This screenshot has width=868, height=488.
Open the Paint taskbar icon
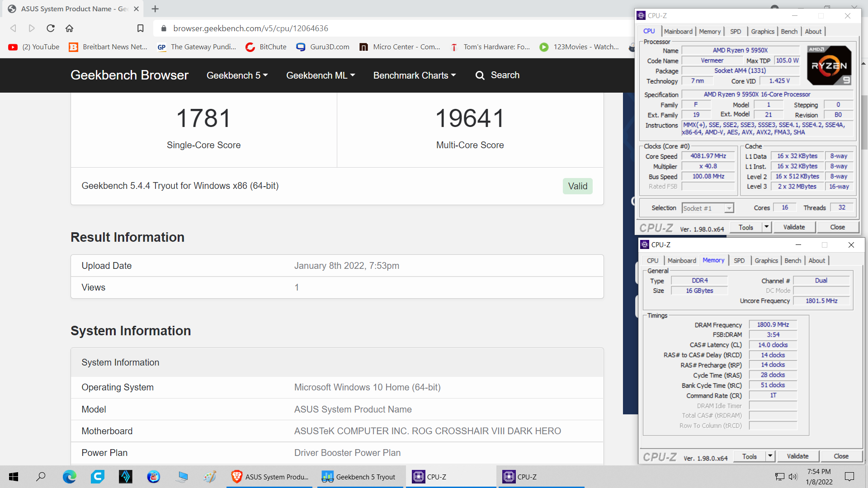[x=209, y=477]
